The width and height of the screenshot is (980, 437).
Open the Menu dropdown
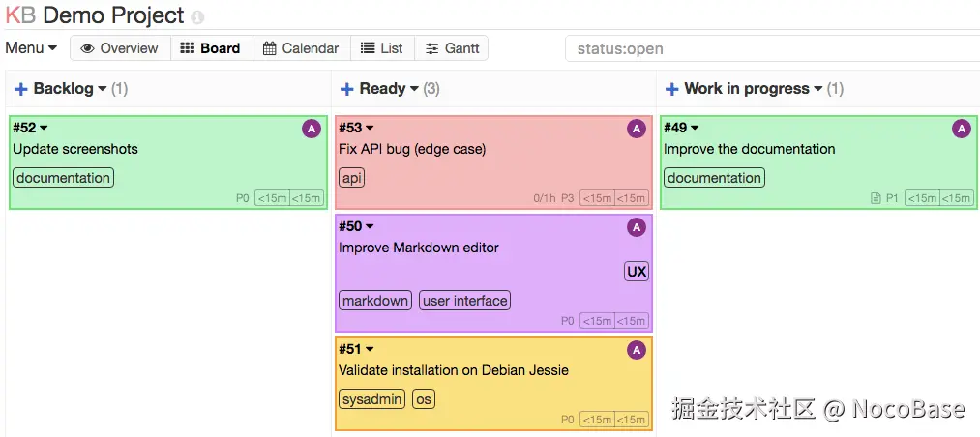pos(31,48)
